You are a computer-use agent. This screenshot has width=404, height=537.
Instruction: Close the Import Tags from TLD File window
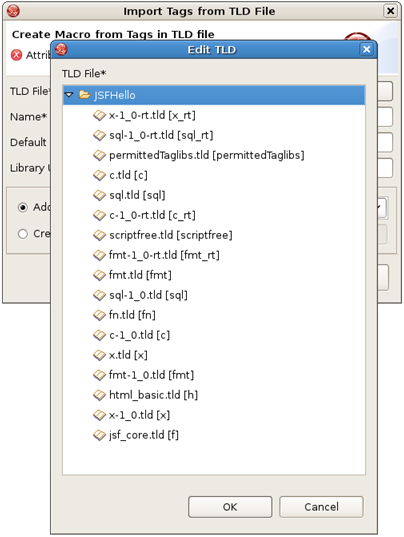[x=390, y=11]
